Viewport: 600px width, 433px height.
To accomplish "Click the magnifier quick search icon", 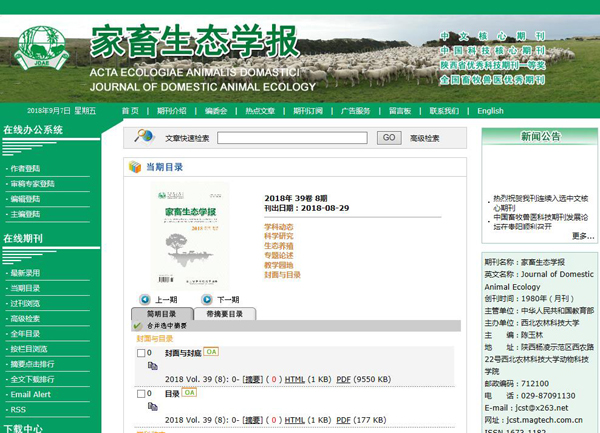I will [144, 137].
